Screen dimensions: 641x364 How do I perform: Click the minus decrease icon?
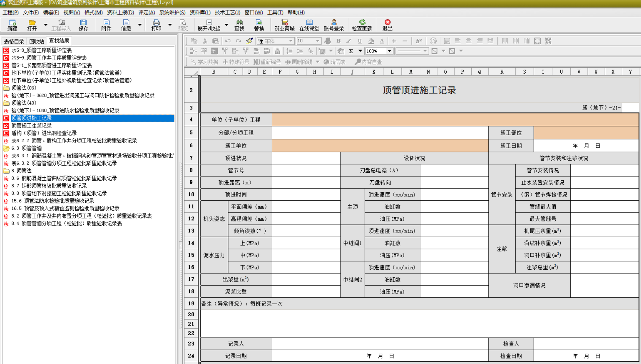tap(404, 41)
